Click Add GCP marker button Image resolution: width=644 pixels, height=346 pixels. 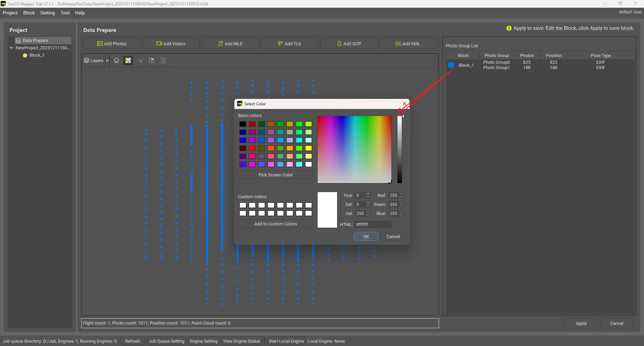point(349,44)
